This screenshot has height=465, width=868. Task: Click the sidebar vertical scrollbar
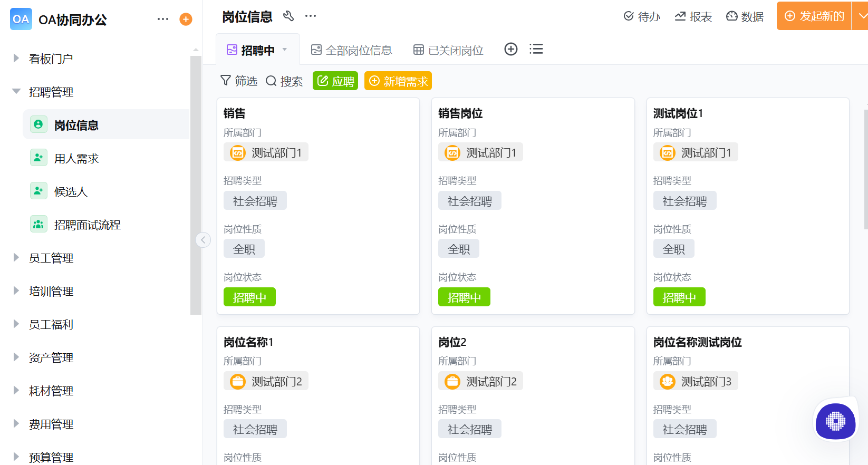[x=196, y=185]
